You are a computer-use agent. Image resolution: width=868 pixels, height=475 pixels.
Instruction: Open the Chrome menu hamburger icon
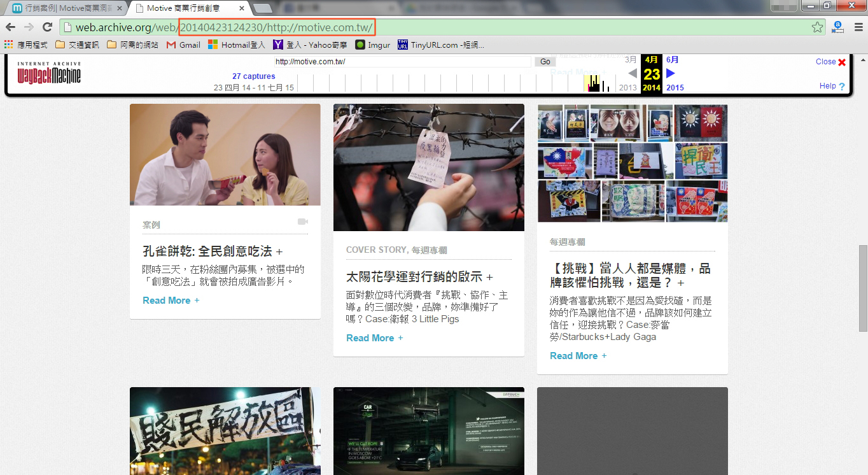(858, 27)
